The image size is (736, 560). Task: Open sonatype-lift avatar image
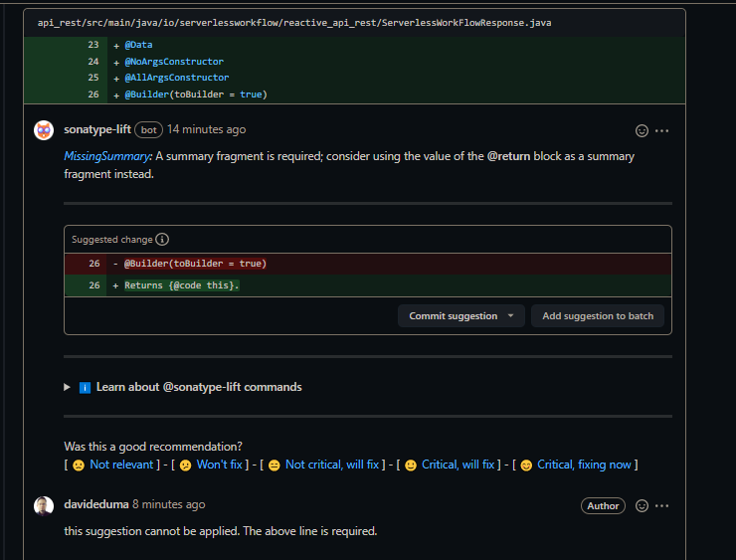44,130
